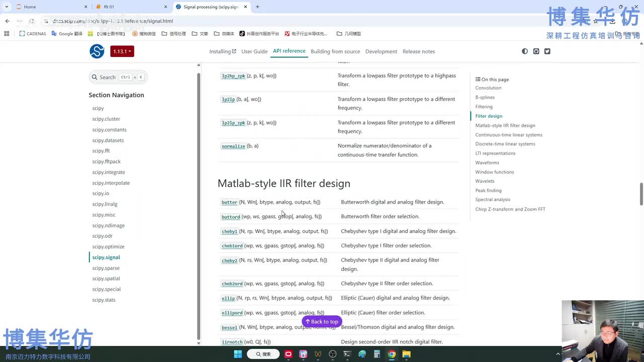
Task: Open the ellipord function link
Action: point(232,313)
